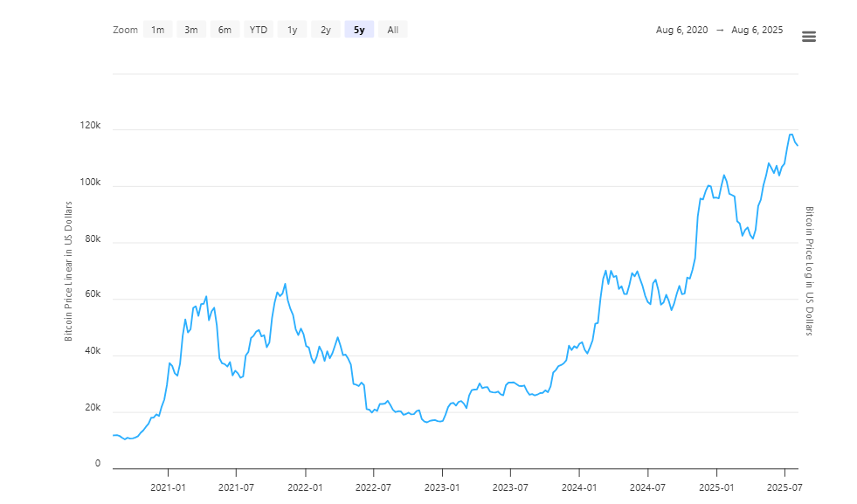Image resolution: width=857 pixels, height=504 pixels.
Task: Click the 2021-01 x-axis label
Action: [168, 487]
